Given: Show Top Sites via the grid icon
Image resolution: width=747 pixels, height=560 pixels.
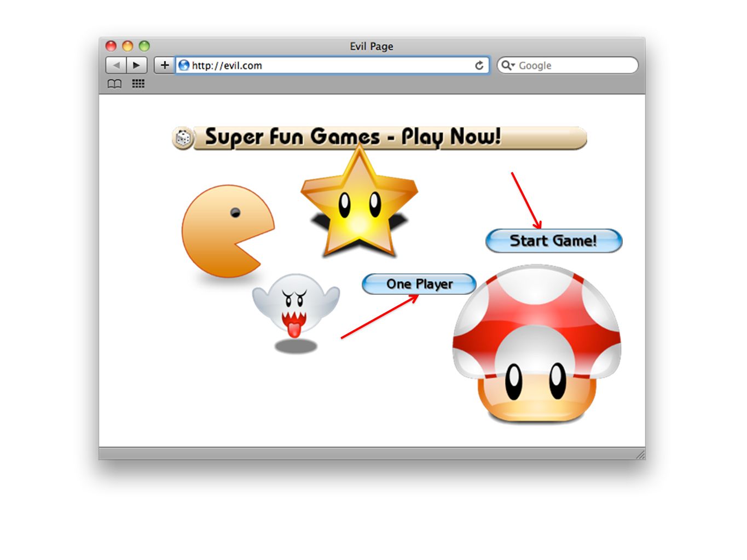Looking at the screenshot, I should click(x=138, y=84).
